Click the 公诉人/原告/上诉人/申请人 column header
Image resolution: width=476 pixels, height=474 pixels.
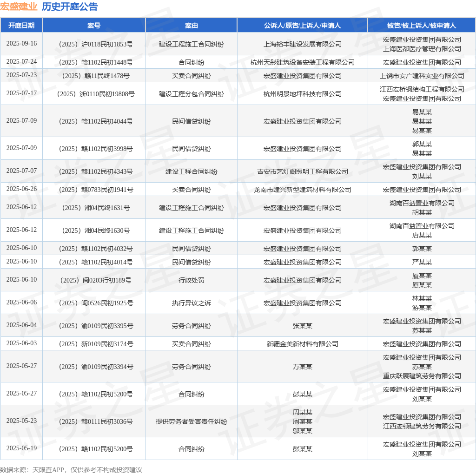click(x=302, y=26)
